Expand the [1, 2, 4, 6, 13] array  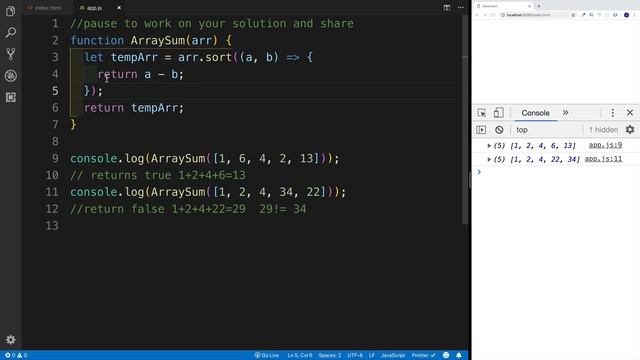tap(489, 146)
